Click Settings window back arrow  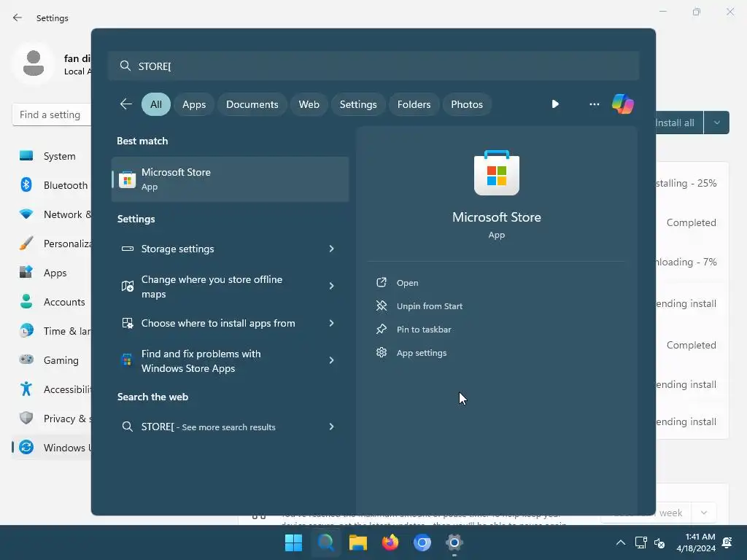[18, 17]
